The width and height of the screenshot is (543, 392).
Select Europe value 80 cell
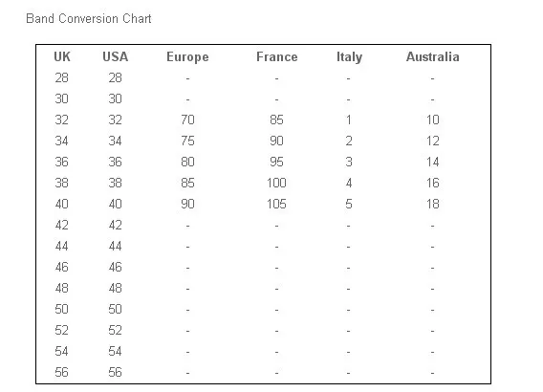(x=187, y=162)
